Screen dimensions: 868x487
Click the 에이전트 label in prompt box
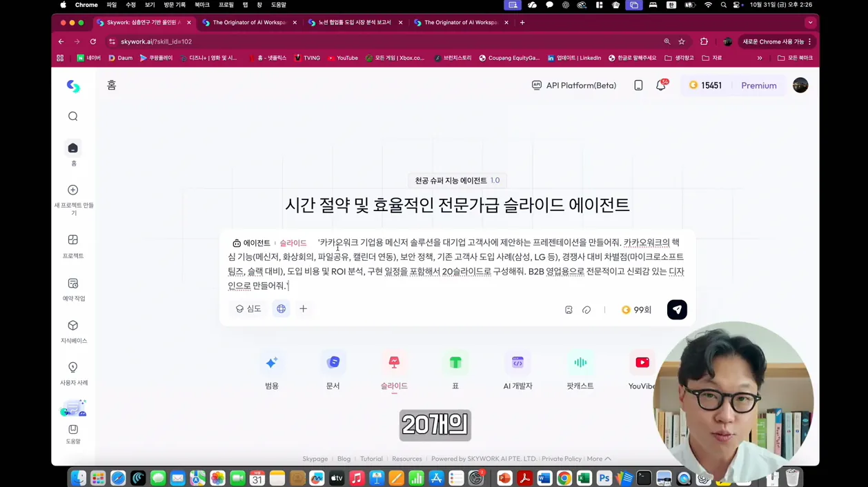(251, 243)
